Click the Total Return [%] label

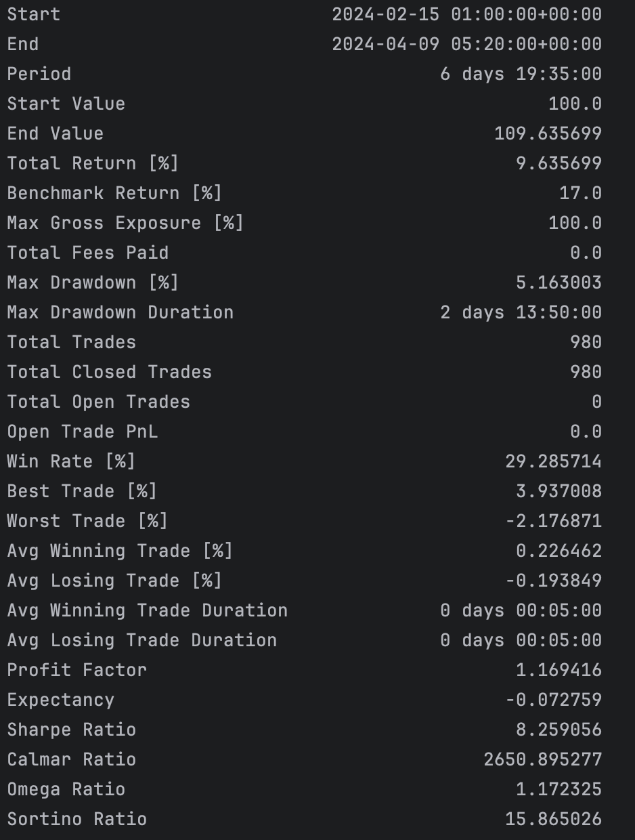[x=93, y=163]
